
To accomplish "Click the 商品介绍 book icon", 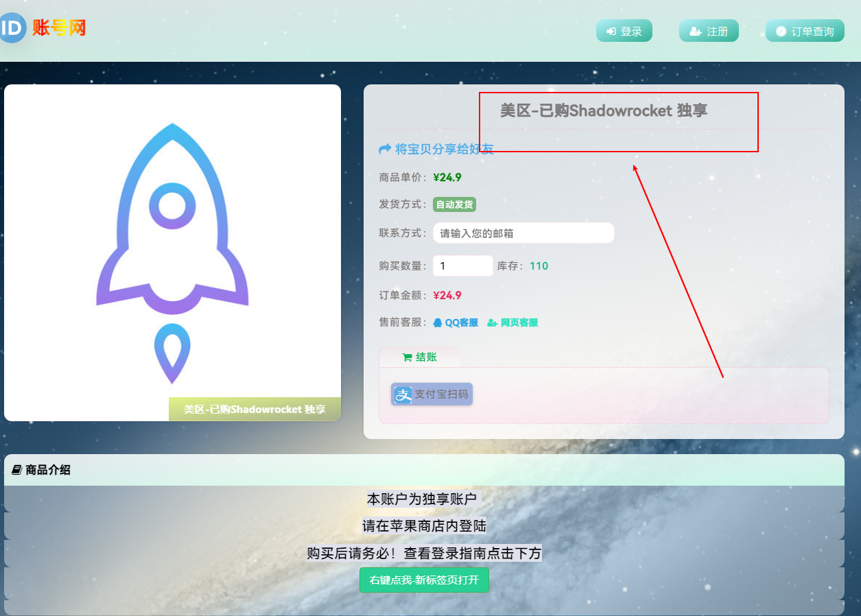I will pyautogui.click(x=17, y=470).
